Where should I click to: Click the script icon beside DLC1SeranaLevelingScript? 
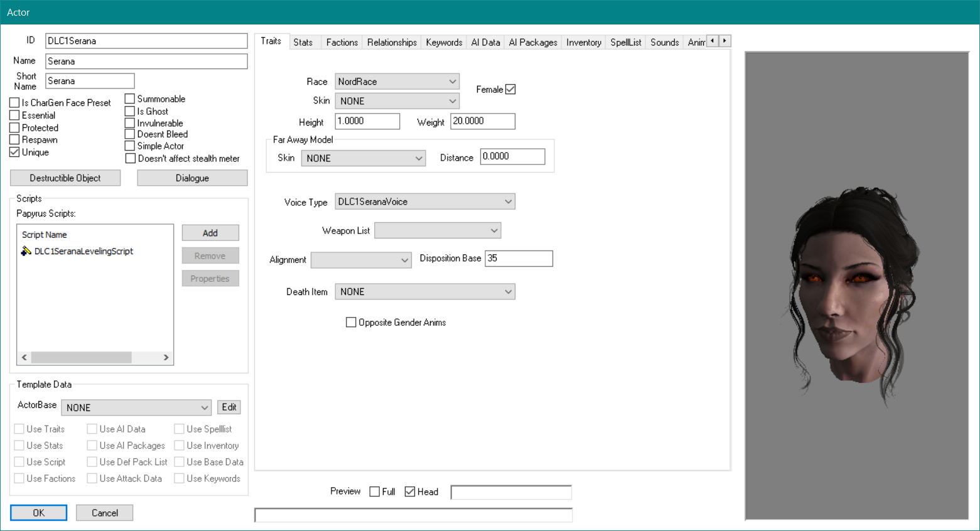[x=26, y=251]
